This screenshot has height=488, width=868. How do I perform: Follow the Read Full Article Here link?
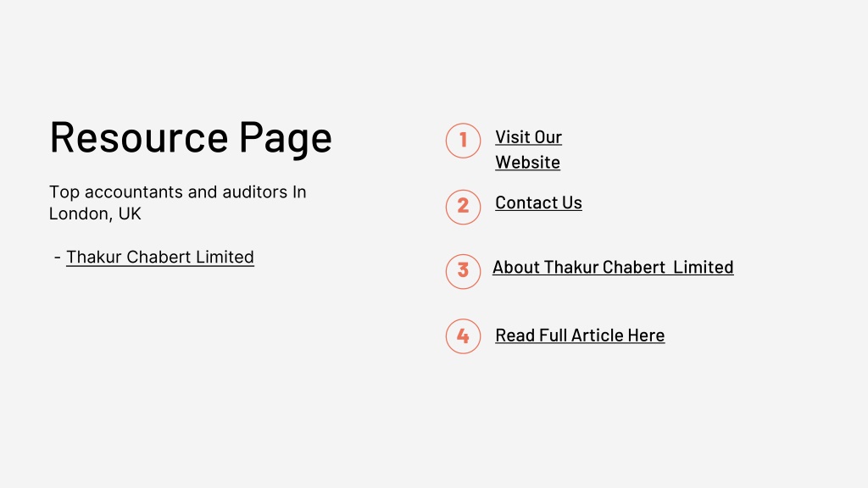[x=580, y=335]
